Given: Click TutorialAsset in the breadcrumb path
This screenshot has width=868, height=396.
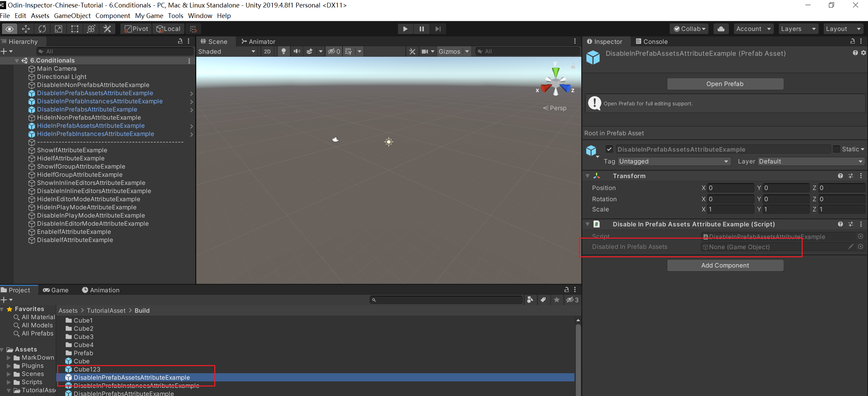Looking at the screenshot, I should click(x=106, y=311).
